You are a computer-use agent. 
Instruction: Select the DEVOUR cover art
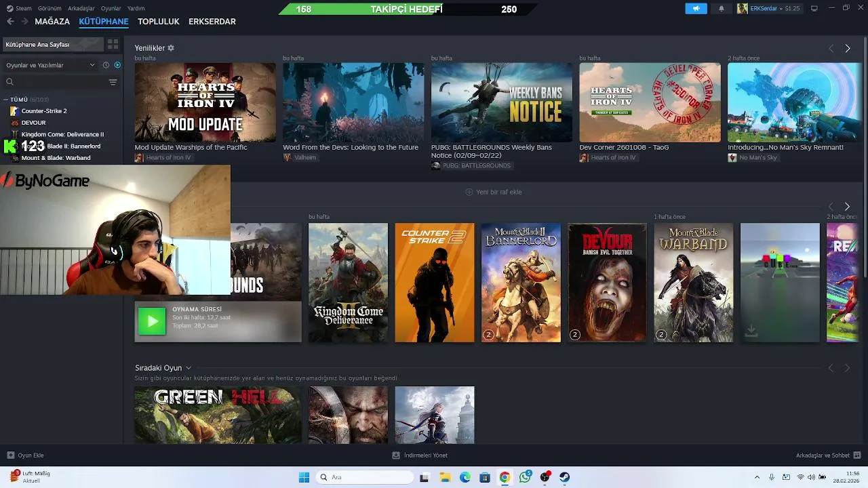pos(608,283)
